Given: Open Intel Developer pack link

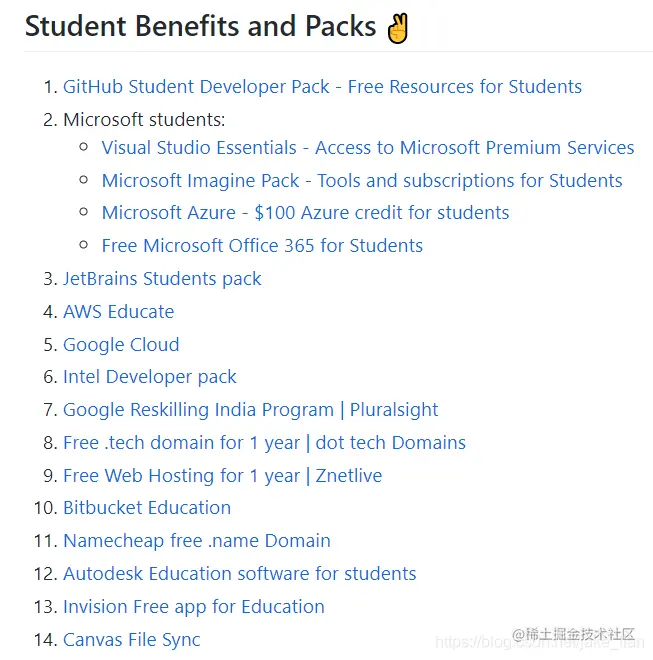Looking at the screenshot, I should click(150, 377).
